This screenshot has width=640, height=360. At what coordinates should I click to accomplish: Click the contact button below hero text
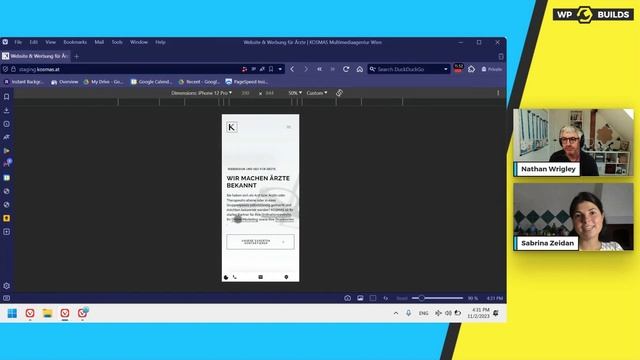click(260, 242)
